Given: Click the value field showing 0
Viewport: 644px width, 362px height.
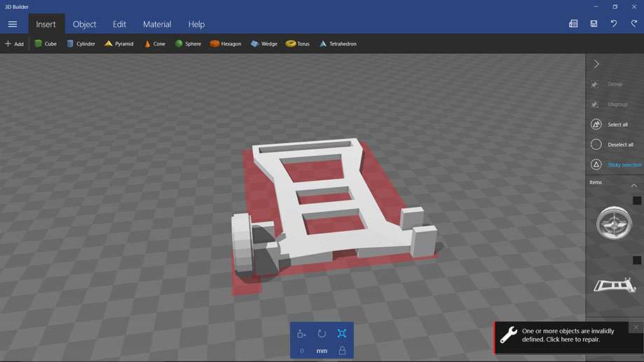Looking at the screenshot, I should point(302,351).
